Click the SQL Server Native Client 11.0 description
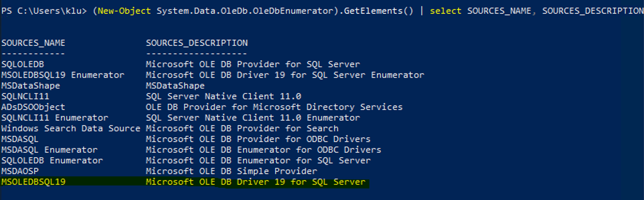 pos(224,96)
